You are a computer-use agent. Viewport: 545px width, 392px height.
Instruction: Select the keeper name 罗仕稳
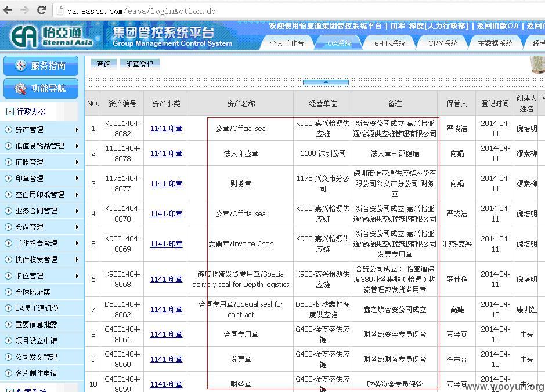(x=457, y=279)
